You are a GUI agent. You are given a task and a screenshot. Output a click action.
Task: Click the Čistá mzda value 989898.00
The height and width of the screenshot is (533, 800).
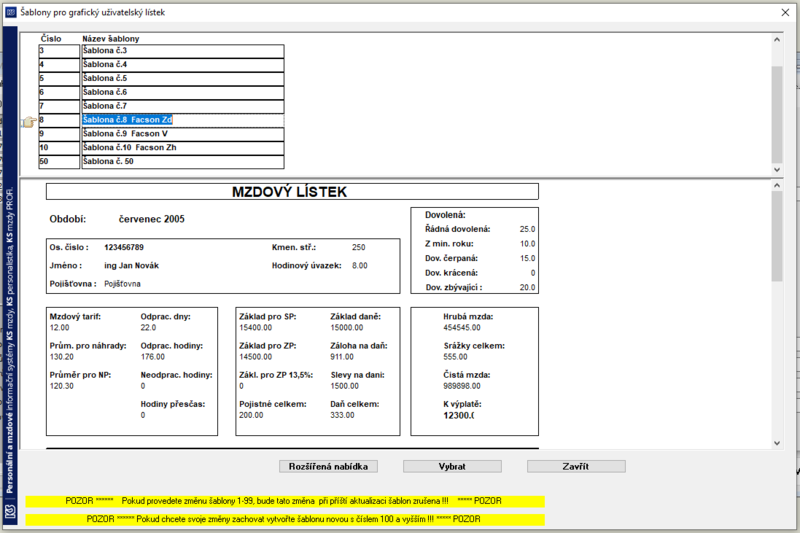[462, 386]
